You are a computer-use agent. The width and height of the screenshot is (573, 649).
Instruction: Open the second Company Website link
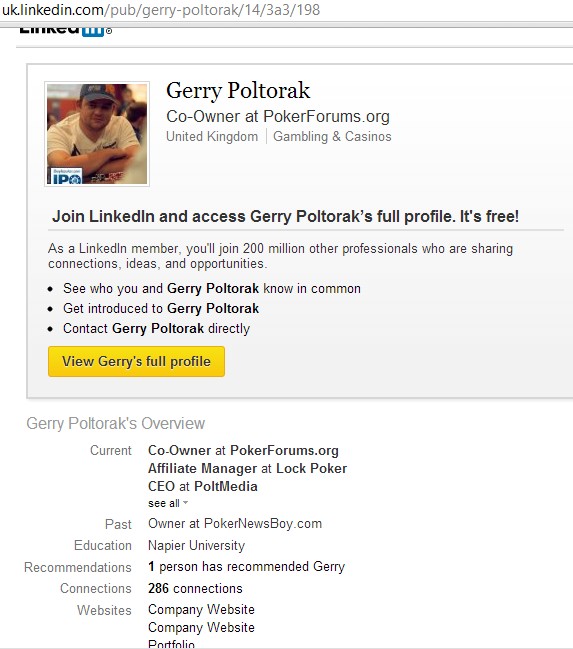coord(201,627)
